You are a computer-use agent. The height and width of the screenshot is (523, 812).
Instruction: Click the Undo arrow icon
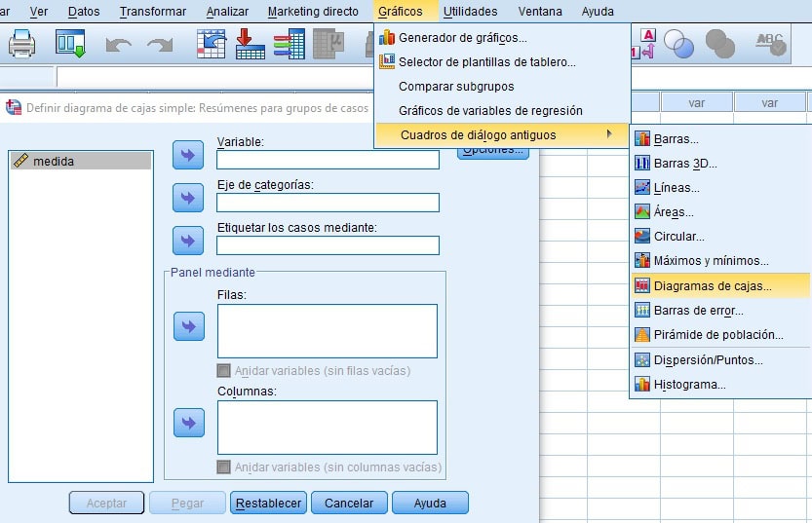tap(118, 45)
